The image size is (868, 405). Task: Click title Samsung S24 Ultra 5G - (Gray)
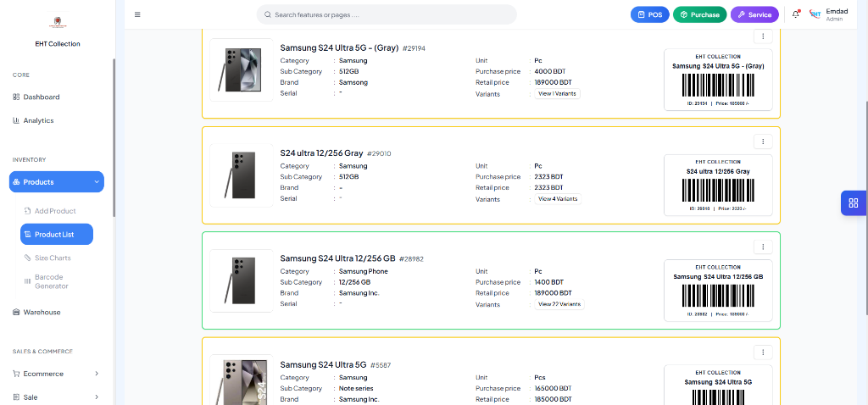point(339,47)
